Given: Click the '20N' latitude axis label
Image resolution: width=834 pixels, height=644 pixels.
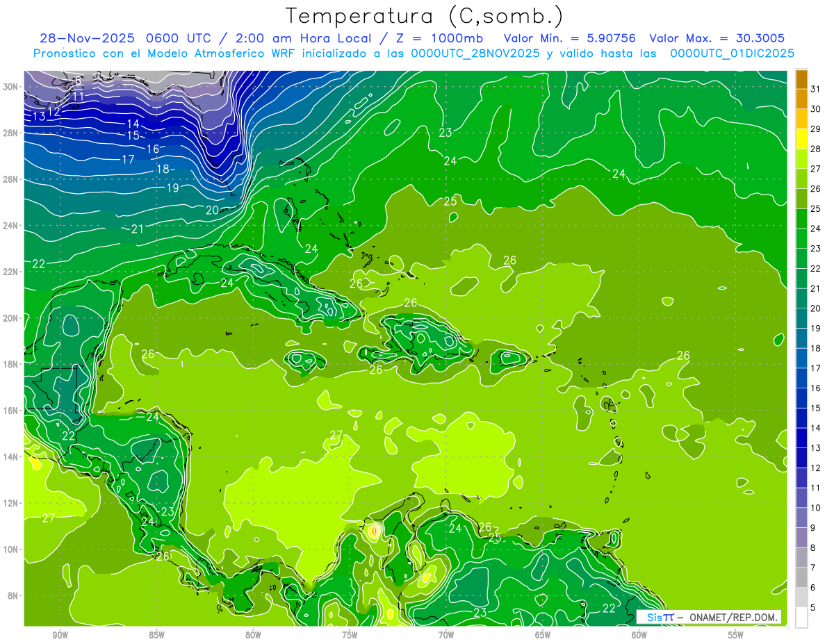Looking at the screenshot, I should coord(11,318).
